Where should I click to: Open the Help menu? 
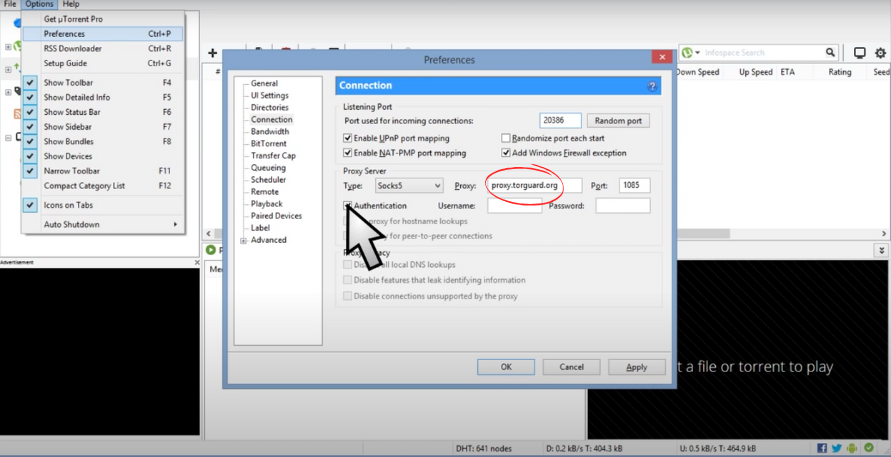pyautogui.click(x=71, y=4)
